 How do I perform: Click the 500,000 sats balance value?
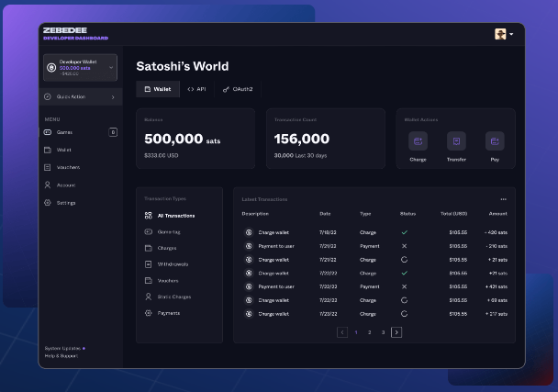183,139
